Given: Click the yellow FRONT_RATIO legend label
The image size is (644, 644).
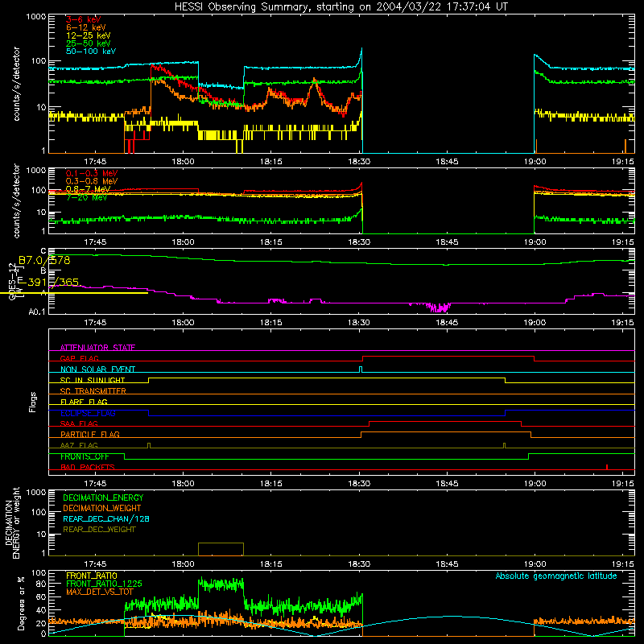Looking at the screenshot, I should 92,576.
